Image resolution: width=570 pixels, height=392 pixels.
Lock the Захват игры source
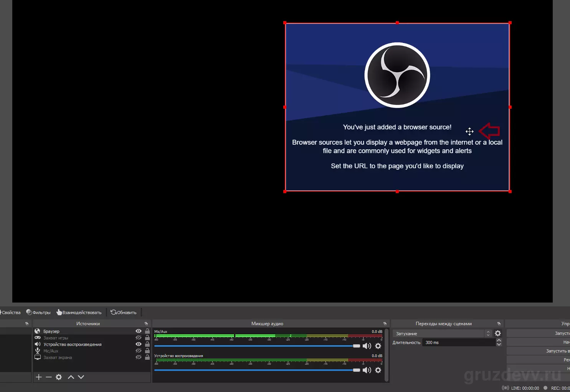point(147,337)
